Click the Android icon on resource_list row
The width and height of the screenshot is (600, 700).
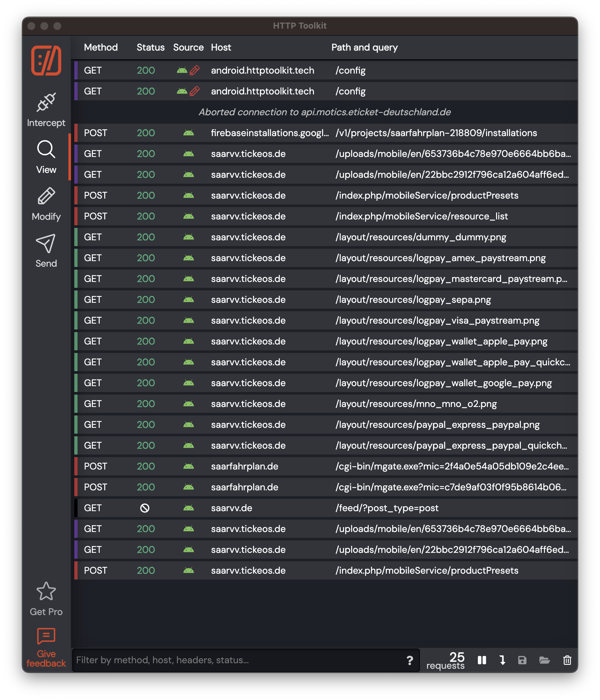(189, 216)
